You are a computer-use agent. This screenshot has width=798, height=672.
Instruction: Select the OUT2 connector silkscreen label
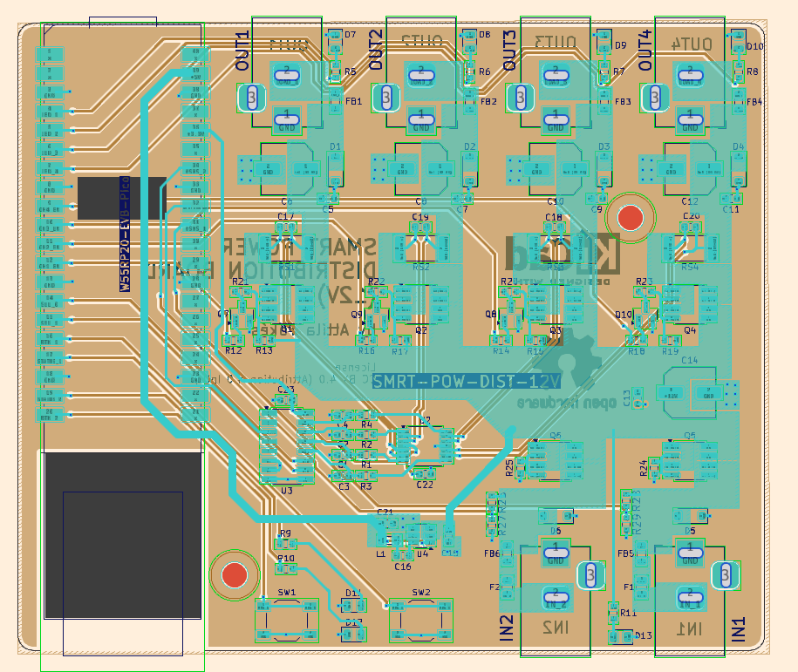[x=376, y=50]
